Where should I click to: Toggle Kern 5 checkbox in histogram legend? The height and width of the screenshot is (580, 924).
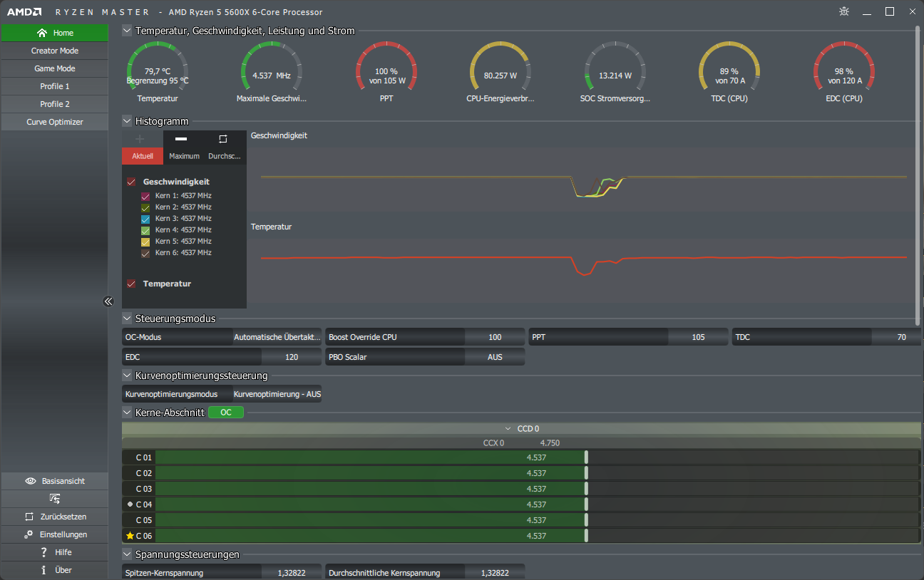[145, 242]
